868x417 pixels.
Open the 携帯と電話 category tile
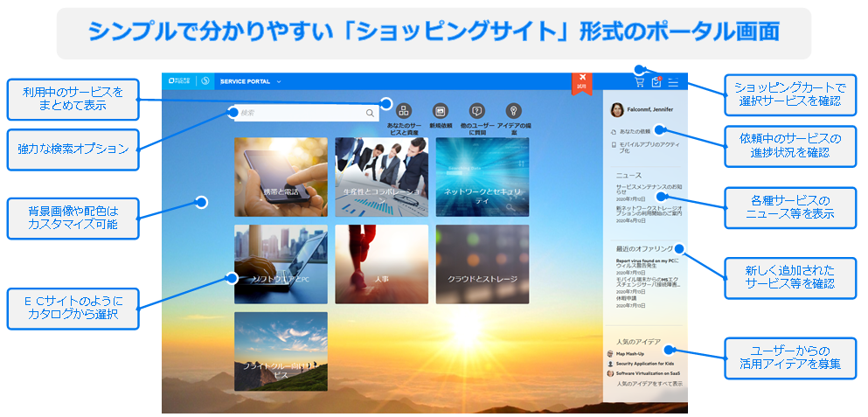(x=281, y=177)
